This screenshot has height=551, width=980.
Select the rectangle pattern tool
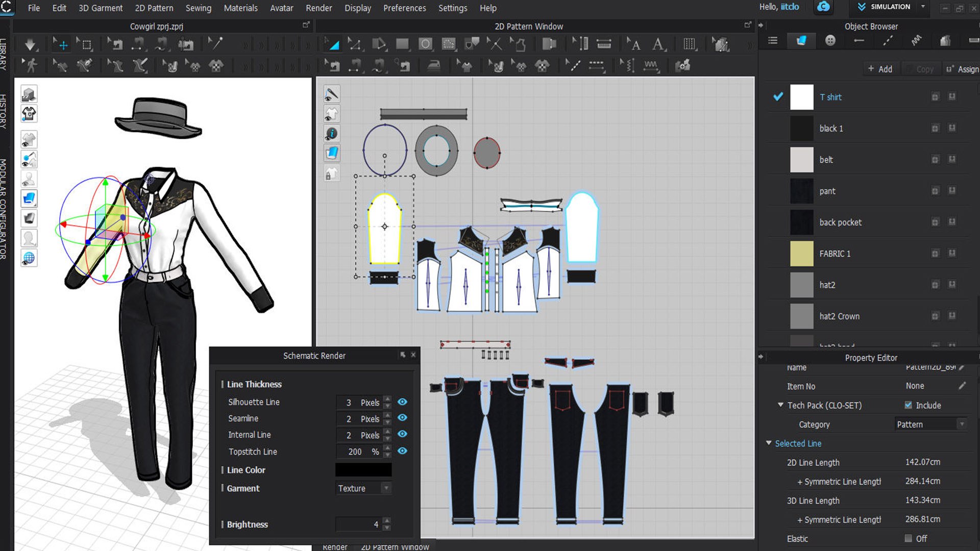(x=402, y=44)
